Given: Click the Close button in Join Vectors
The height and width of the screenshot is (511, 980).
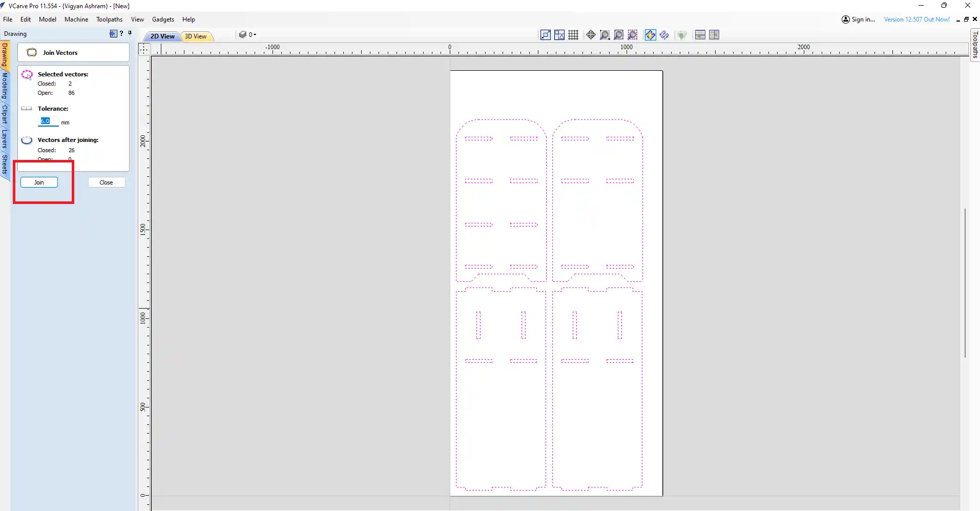Looking at the screenshot, I should [107, 182].
